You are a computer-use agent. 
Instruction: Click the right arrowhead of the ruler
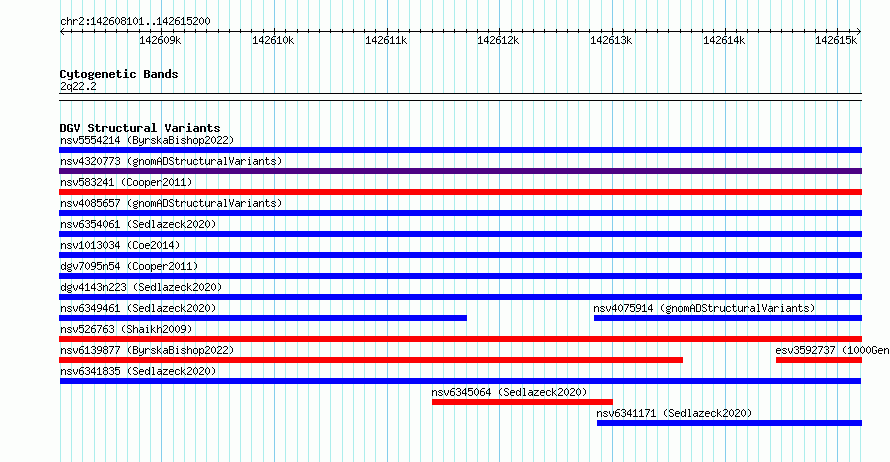(x=859, y=31)
